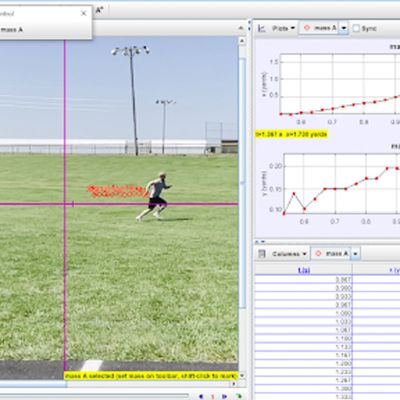The width and height of the screenshot is (400, 400).
Task: Increase the font size with A+ icon
Action: [x=100, y=10]
